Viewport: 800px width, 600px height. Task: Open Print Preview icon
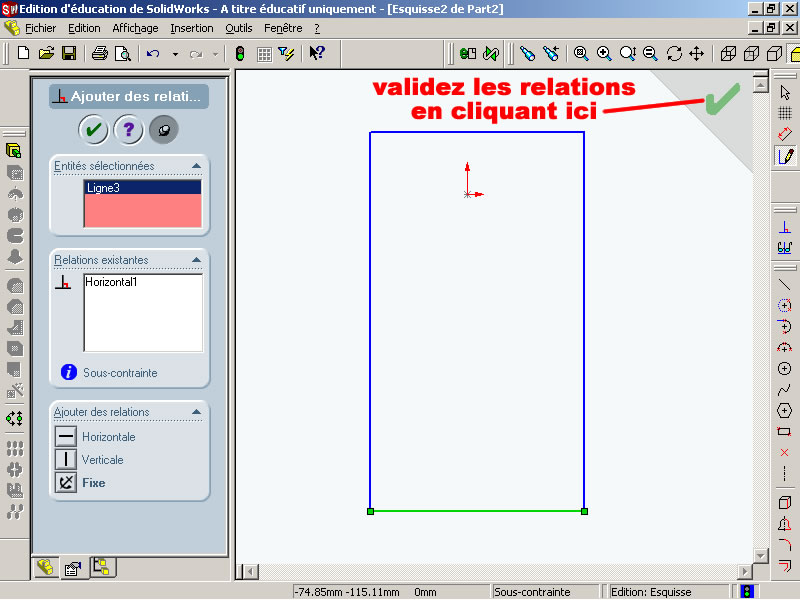122,53
